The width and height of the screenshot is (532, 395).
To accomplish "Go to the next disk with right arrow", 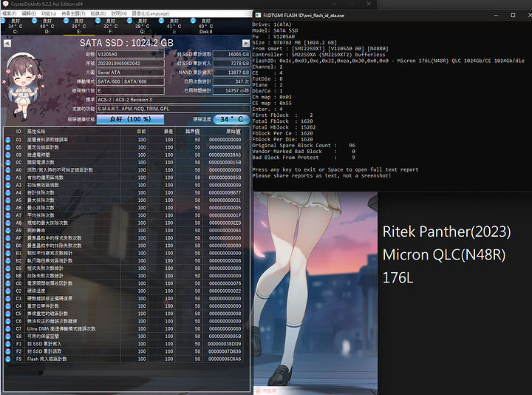I will [246, 43].
